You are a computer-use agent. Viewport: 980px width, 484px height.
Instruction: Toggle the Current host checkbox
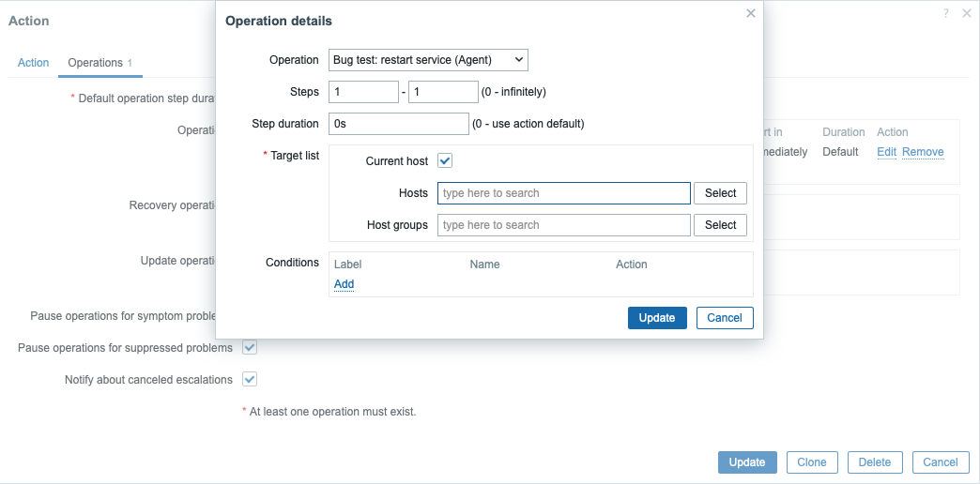coord(446,161)
